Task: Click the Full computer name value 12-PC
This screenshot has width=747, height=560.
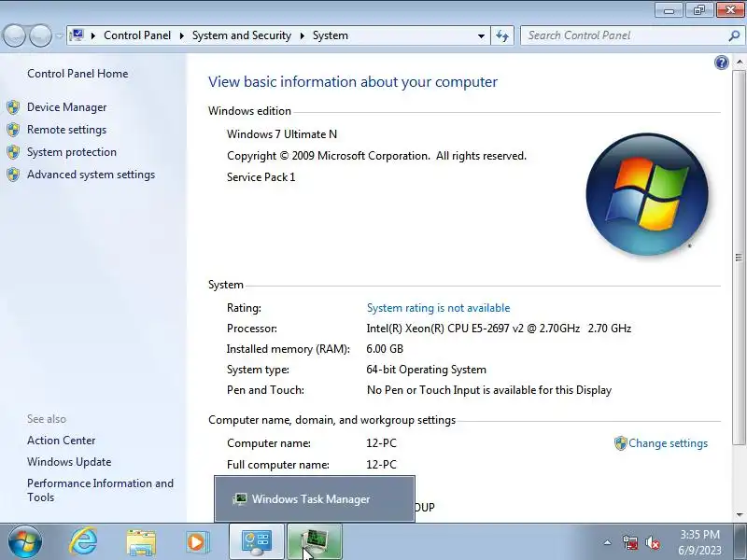Action: (381, 465)
